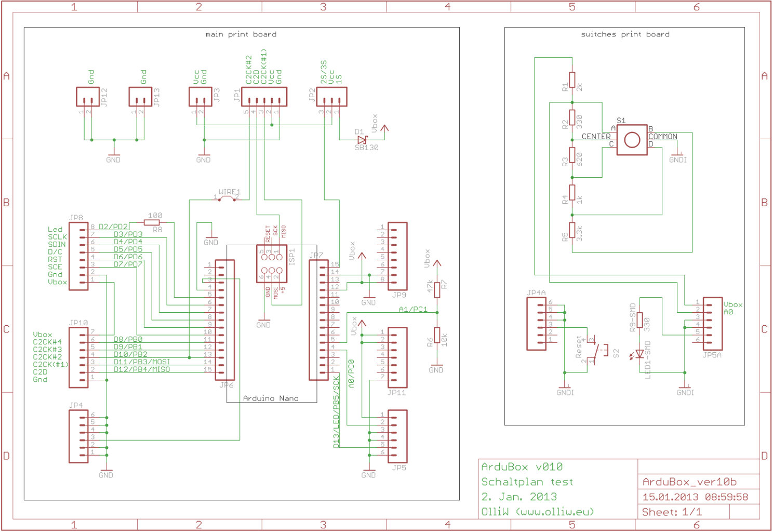The width and height of the screenshot is (772, 532).
Task: Select the JP12 two-pin connector
Action: 88,97
